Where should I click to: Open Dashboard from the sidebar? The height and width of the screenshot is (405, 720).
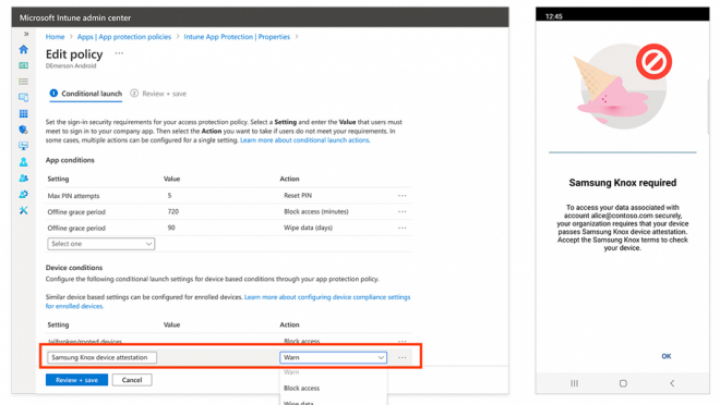tap(23, 66)
